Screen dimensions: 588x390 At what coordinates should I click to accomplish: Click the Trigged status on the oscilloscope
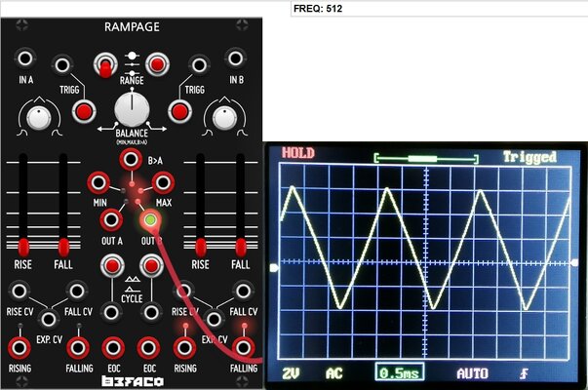point(529,157)
